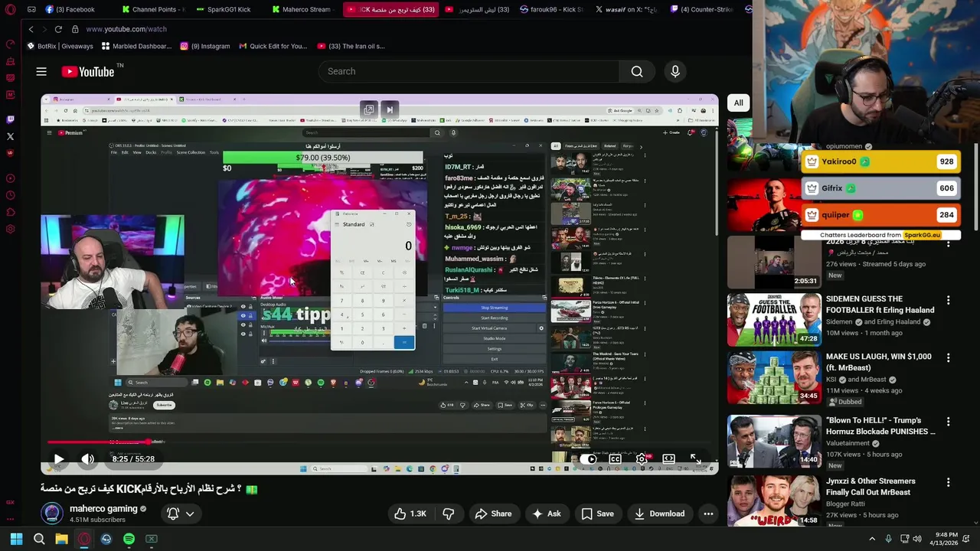Save the video to a playlist
The width and height of the screenshot is (980, 551).
596,514
